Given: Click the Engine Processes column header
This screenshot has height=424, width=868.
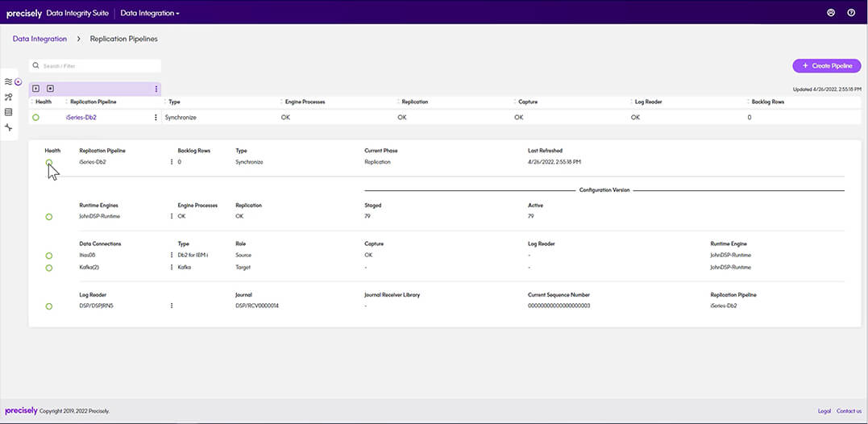Looking at the screenshot, I should (x=305, y=102).
